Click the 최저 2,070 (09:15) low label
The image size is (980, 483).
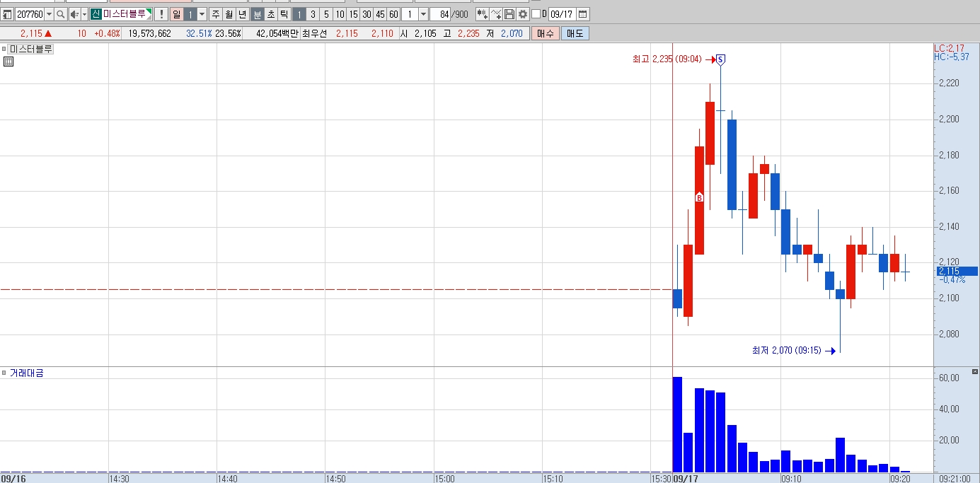click(x=787, y=350)
